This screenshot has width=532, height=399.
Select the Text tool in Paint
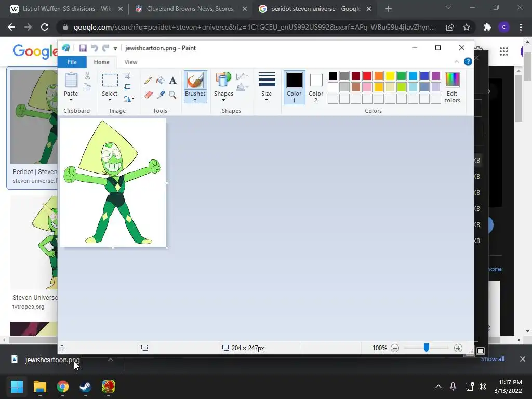pyautogui.click(x=172, y=81)
